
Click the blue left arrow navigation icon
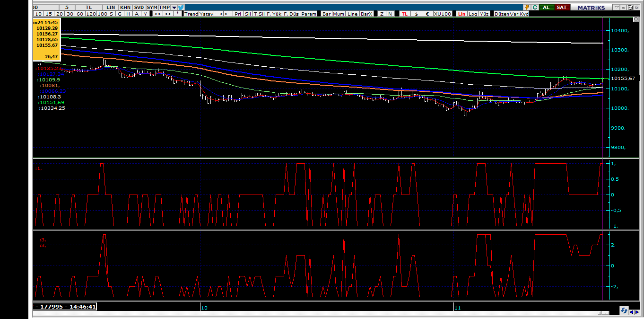[632, 312]
